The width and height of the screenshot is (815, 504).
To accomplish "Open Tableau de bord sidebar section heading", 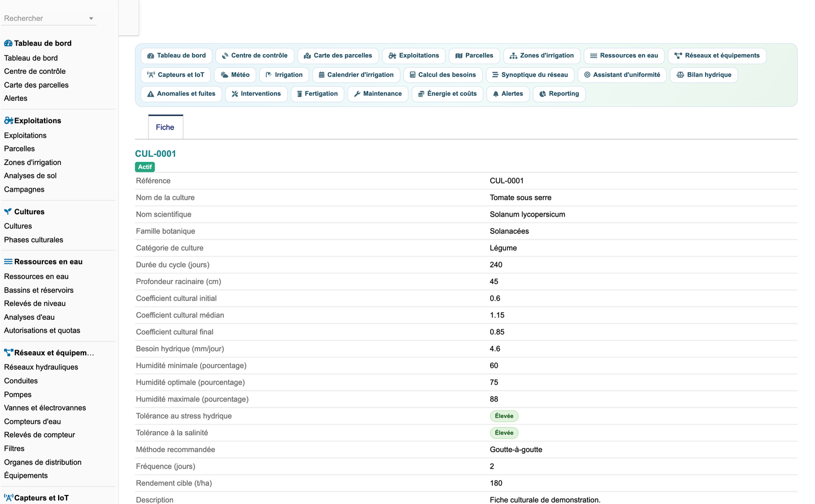I will [43, 43].
